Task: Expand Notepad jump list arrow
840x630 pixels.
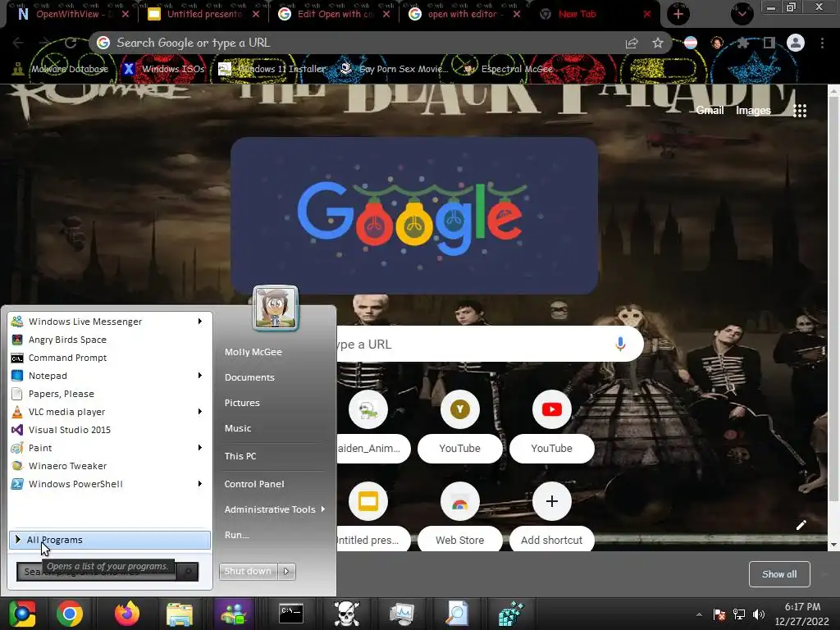Action: [200, 376]
